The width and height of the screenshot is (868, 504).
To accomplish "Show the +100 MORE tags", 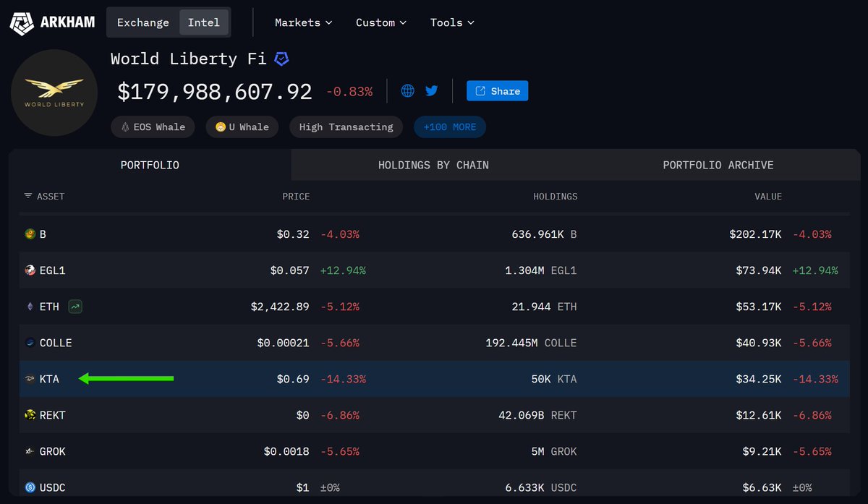I will click(450, 127).
